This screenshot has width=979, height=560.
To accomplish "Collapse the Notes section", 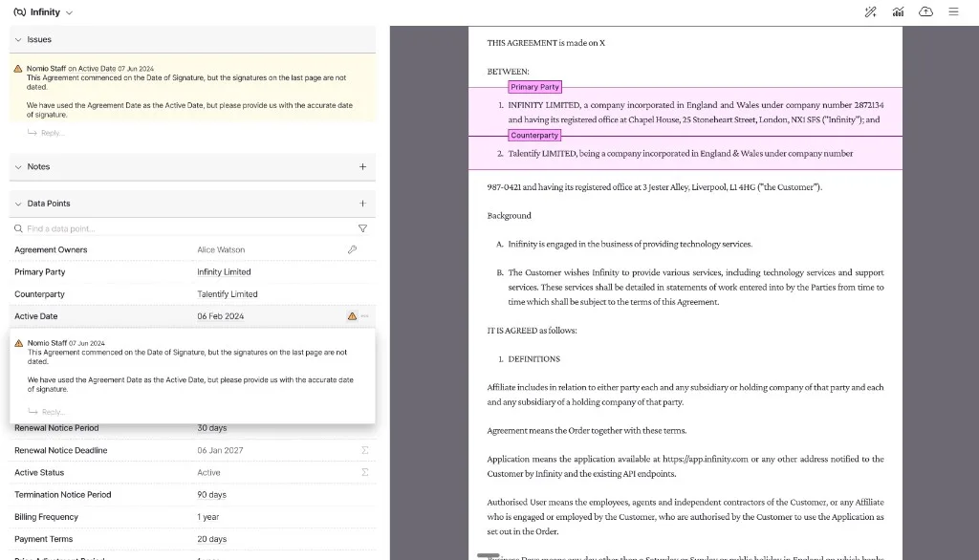I will (18, 166).
